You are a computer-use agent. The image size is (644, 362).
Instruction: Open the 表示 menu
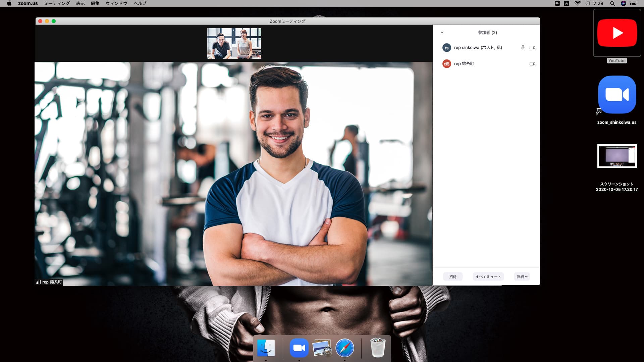(x=80, y=3)
